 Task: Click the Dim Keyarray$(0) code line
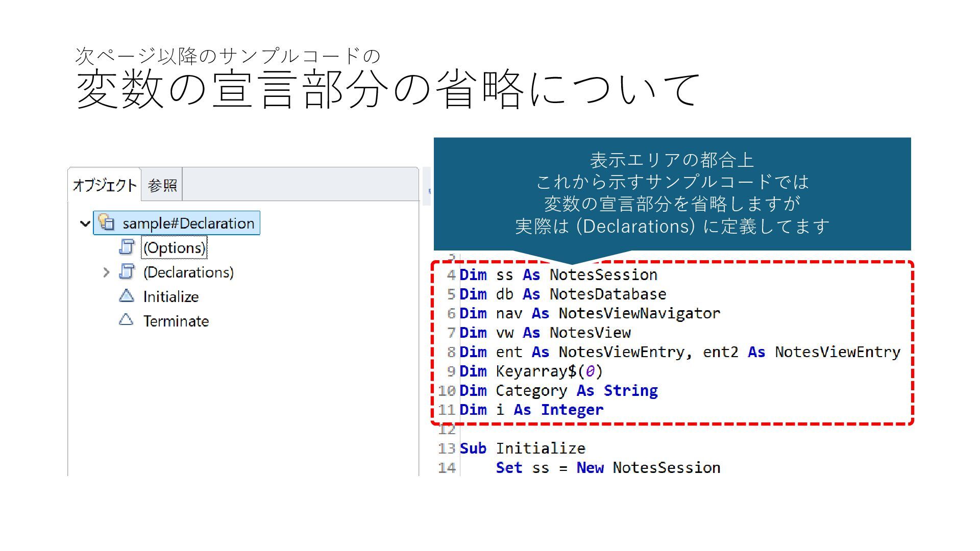click(531, 371)
